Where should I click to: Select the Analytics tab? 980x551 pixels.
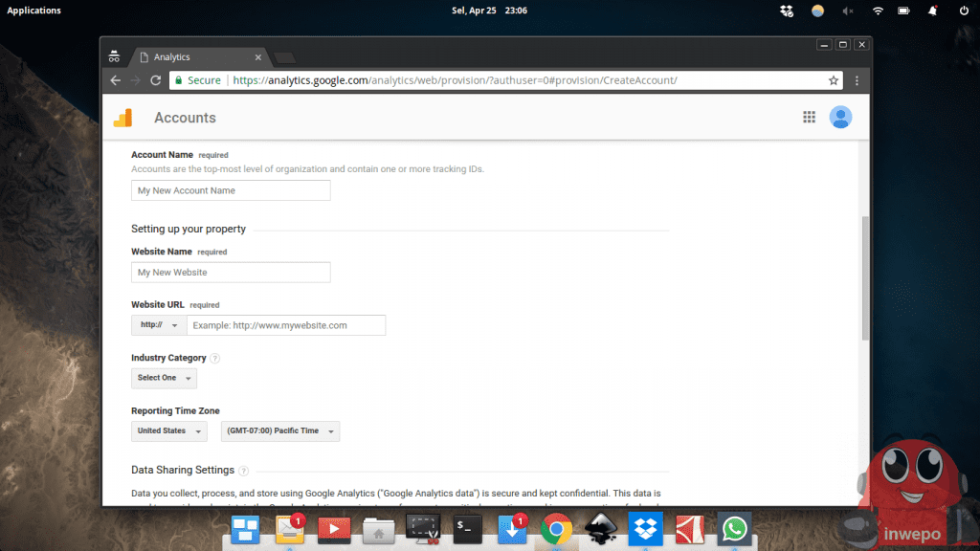(x=198, y=56)
